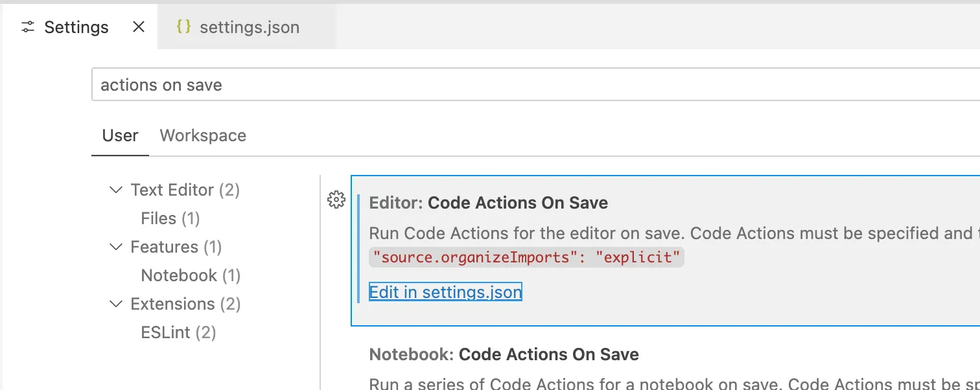
Task: Select the User settings scope
Action: [x=120, y=135]
